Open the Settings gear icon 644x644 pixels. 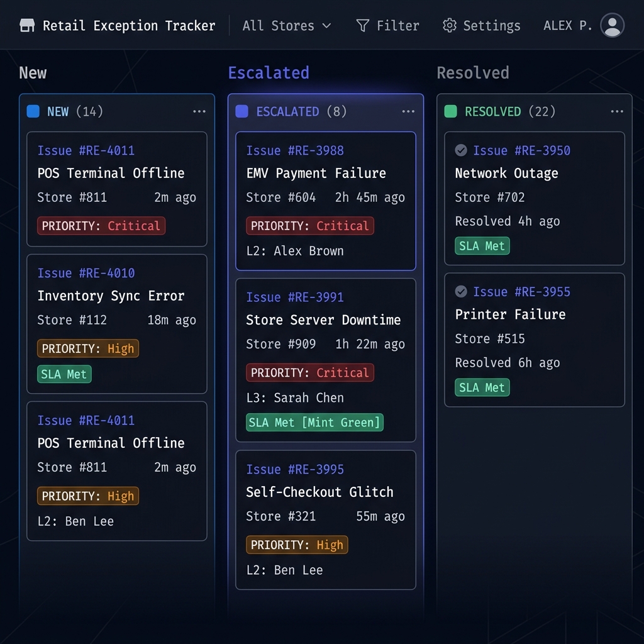[x=449, y=25]
